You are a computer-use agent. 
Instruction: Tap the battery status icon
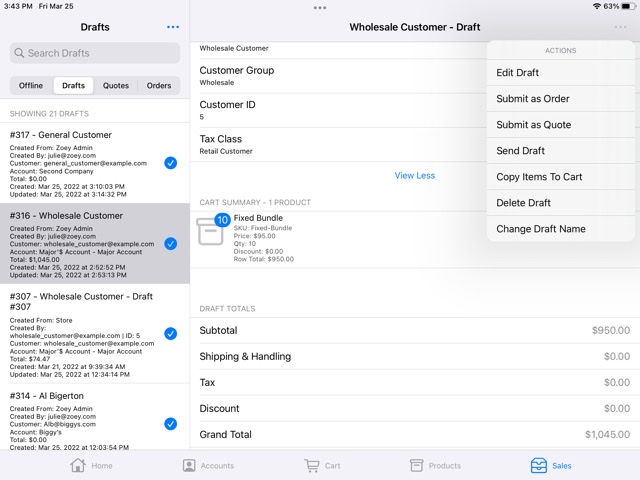[x=629, y=6]
